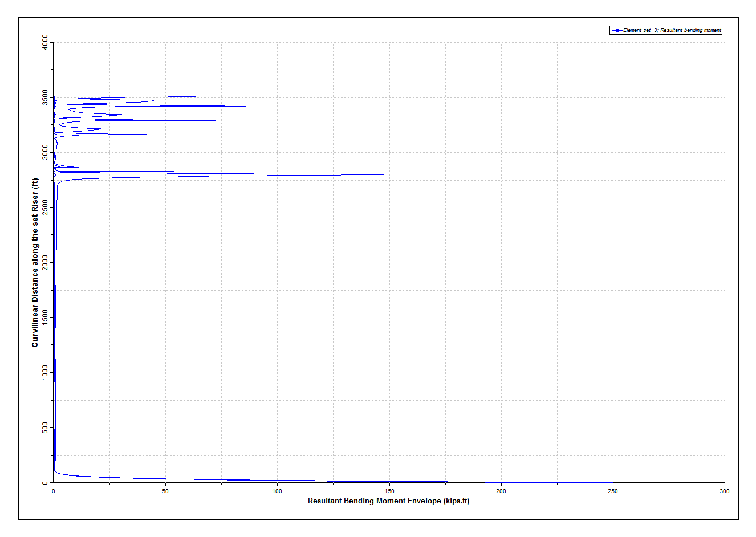Click the y-axis tick label 1500
The height and width of the screenshot is (537, 756).
click(45, 318)
